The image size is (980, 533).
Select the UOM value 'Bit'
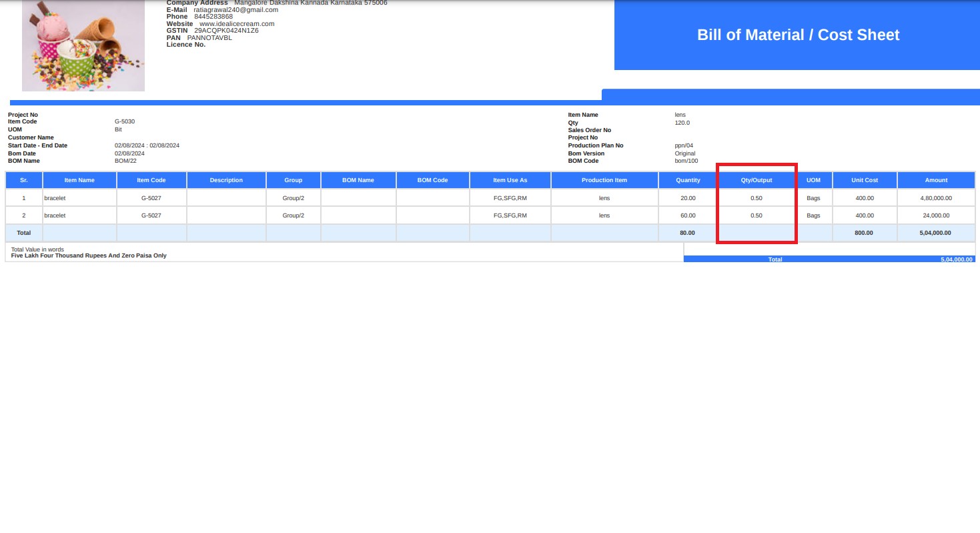118,129
